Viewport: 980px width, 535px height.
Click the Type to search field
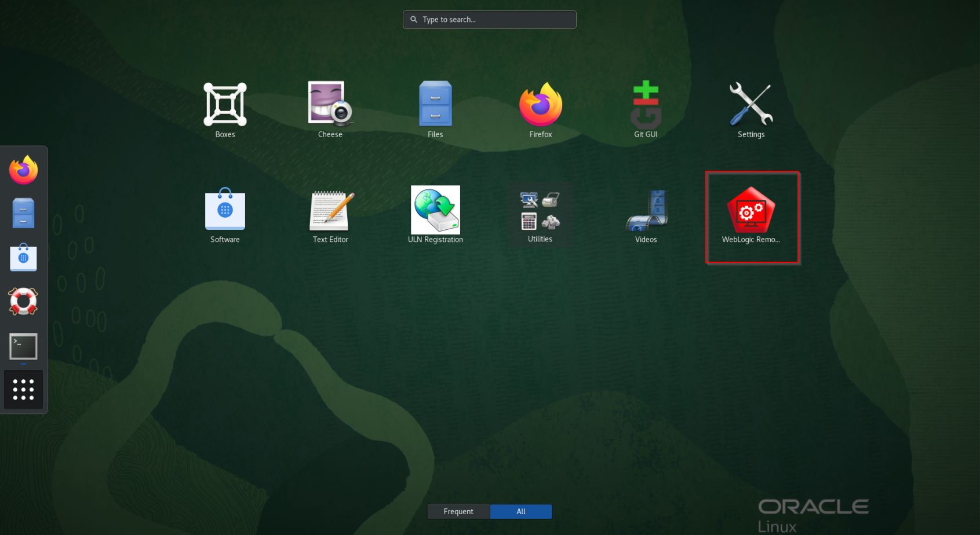pos(490,20)
